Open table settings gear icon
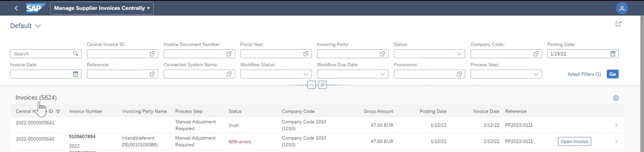This screenshot has height=152, width=644. [616, 98]
